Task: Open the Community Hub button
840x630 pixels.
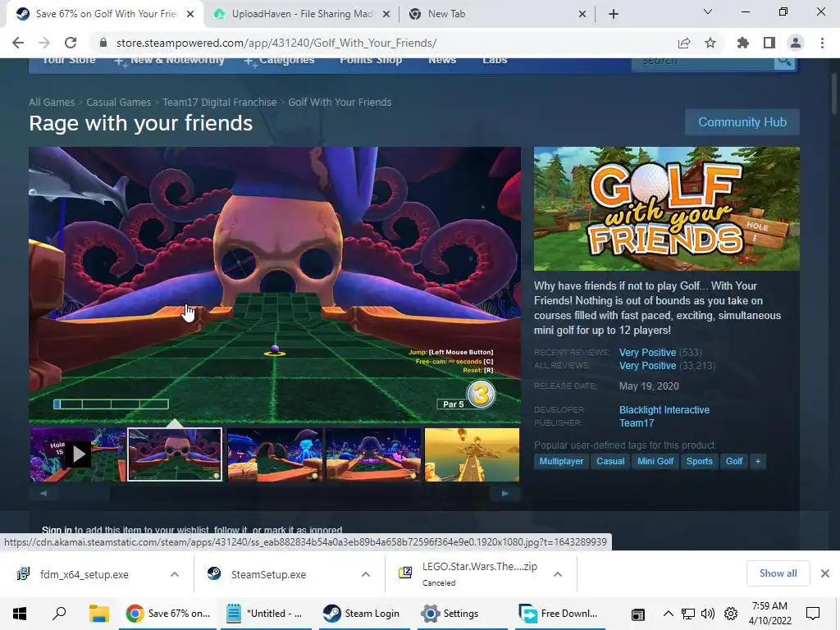Action: [x=742, y=122]
